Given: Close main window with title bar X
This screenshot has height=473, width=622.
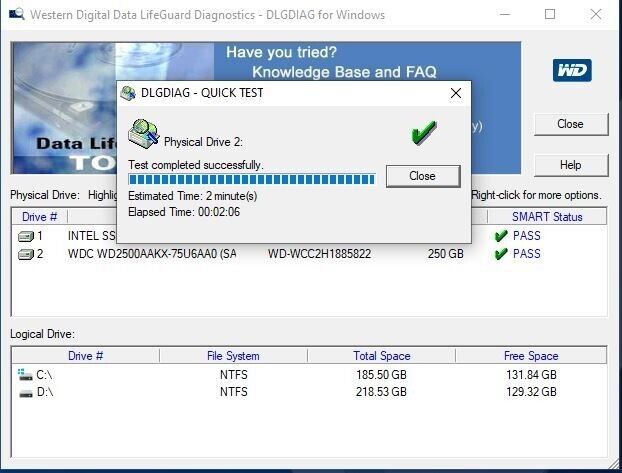Looking at the screenshot, I should [595, 14].
